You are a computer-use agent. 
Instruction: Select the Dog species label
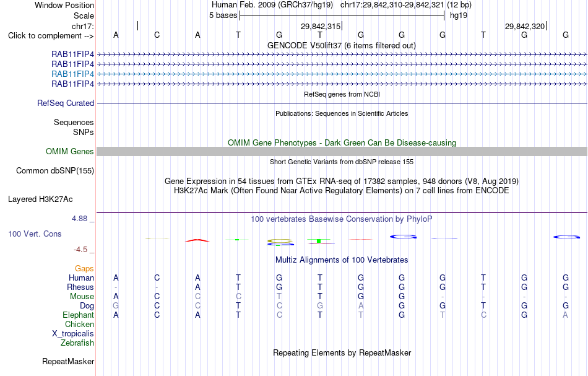pos(87,306)
